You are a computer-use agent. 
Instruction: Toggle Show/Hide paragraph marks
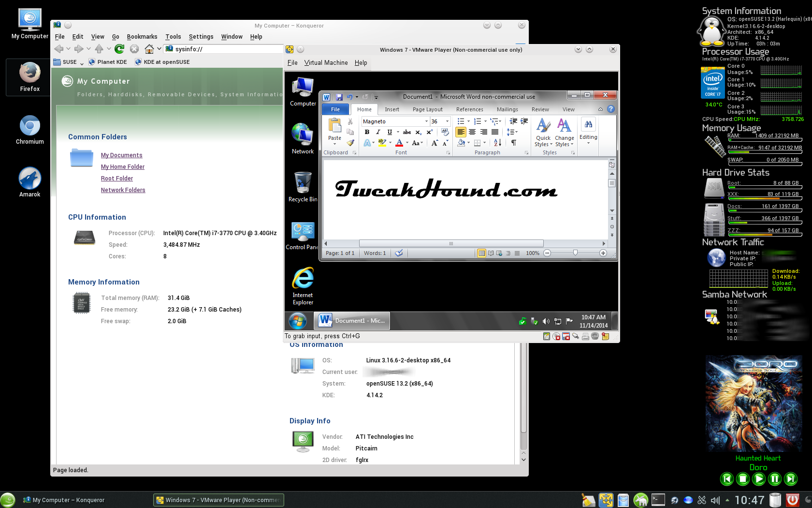tap(514, 143)
